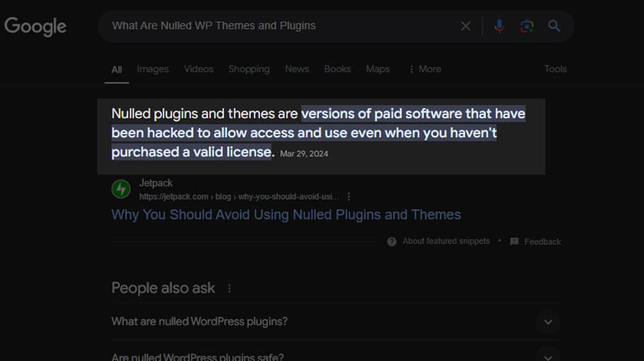Click the People also ask heading

[163, 288]
